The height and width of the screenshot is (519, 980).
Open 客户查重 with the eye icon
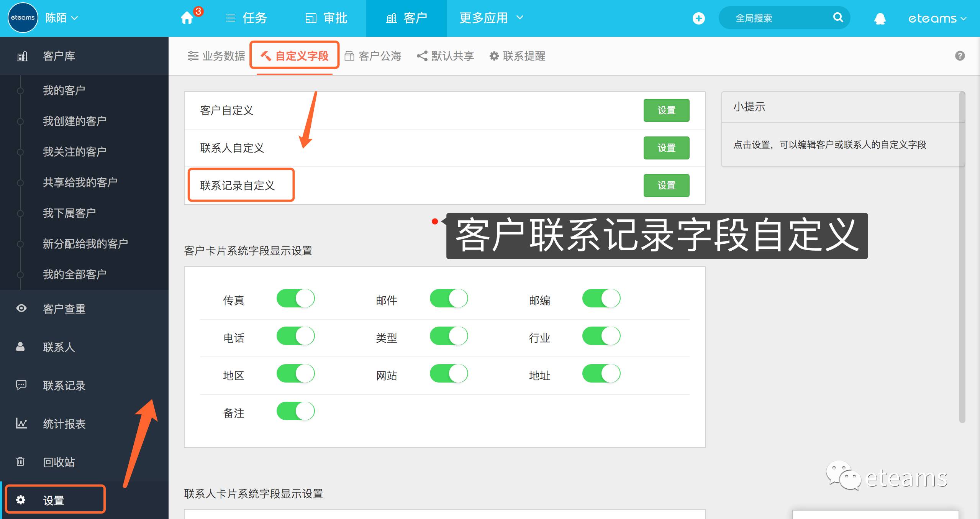22,309
